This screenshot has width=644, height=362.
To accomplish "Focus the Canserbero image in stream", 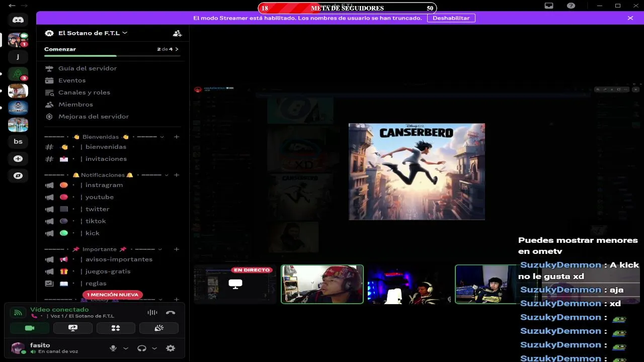I will click(x=417, y=171).
